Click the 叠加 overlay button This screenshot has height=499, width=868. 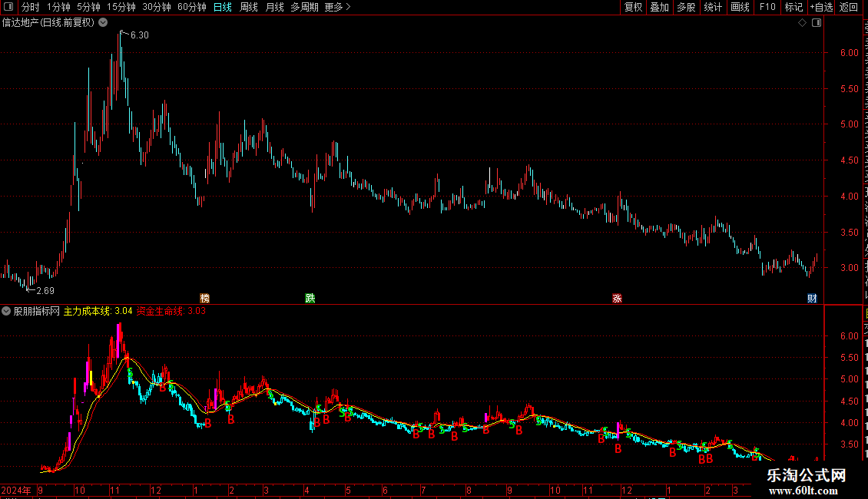(x=659, y=7)
